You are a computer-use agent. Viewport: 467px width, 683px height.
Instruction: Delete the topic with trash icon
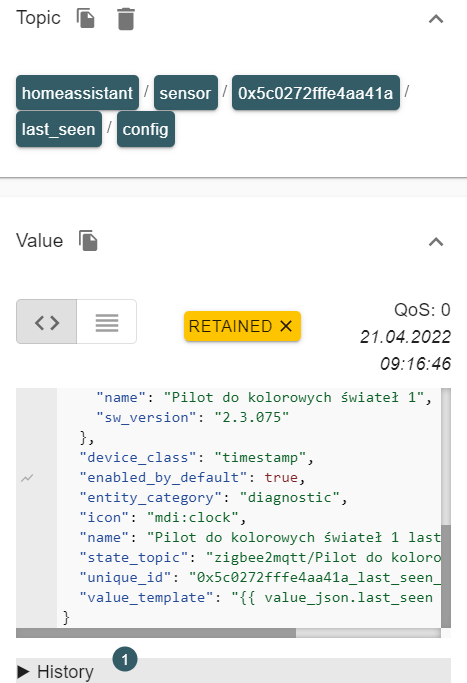(126, 19)
